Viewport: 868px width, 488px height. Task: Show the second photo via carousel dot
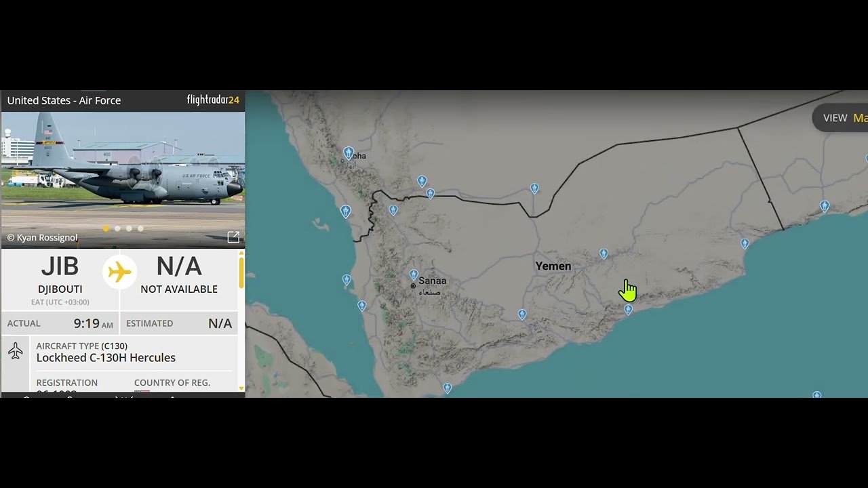coord(117,228)
